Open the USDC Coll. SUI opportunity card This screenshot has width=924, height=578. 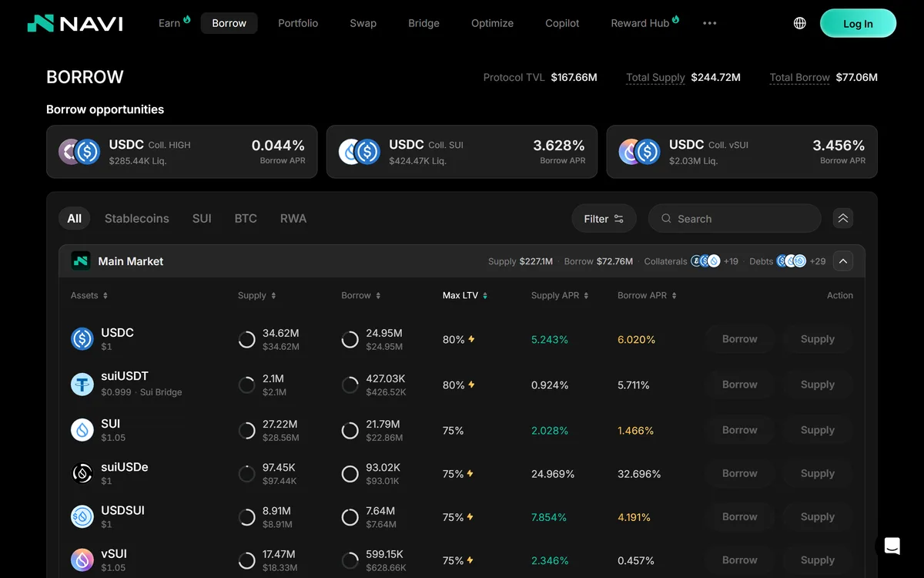(x=462, y=152)
